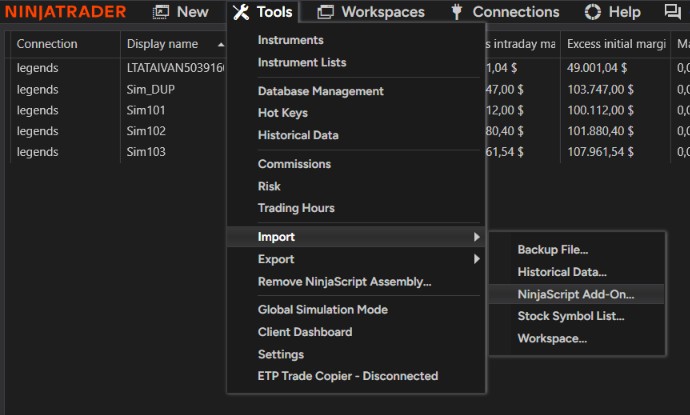The width and height of the screenshot is (690, 415).
Task: Click the 103.747,00 $ margin value
Action: (600, 89)
